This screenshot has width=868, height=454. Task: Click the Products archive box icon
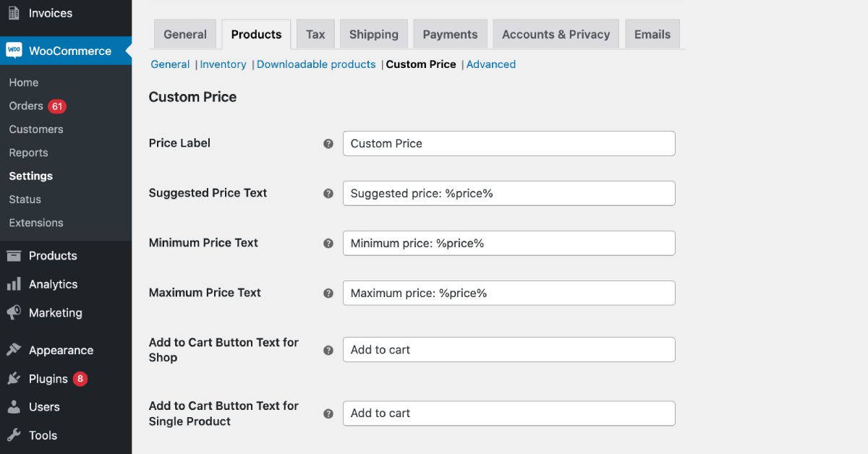(14, 255)
